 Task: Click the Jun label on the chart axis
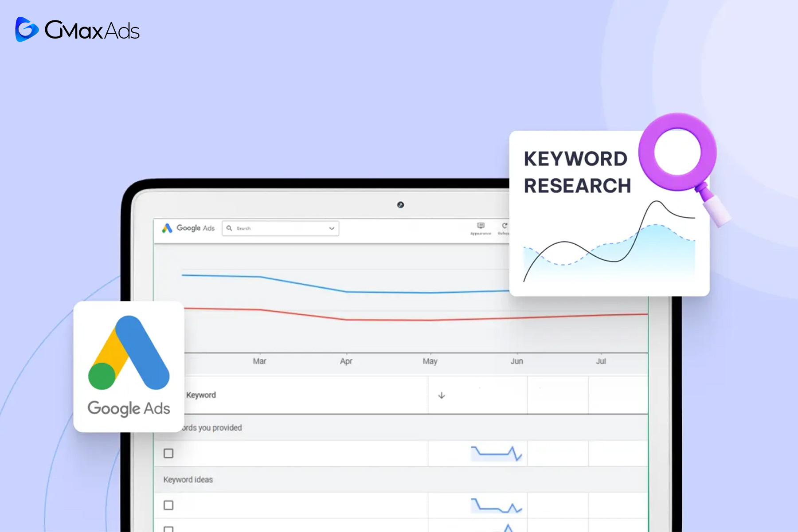tap(517, 361)
